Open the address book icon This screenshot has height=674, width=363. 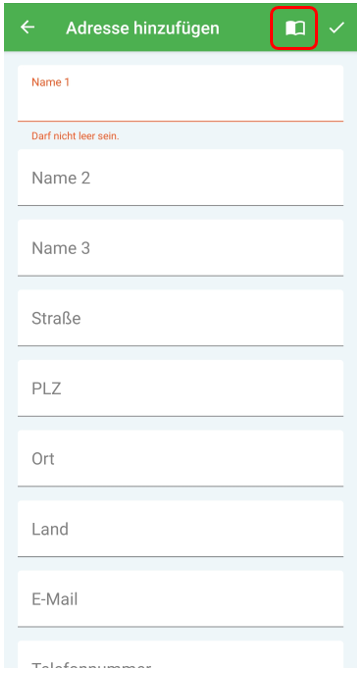295,28
